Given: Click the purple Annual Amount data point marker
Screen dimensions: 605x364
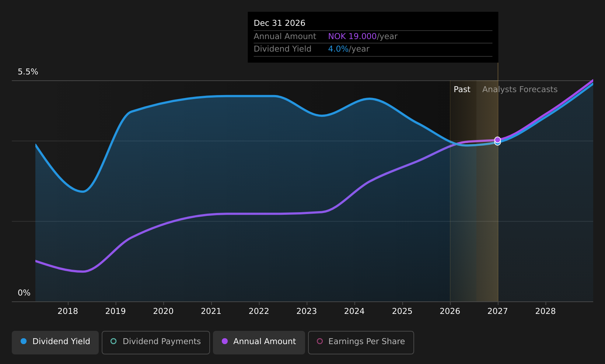Looking at the screenshot, I should point(497,140).
